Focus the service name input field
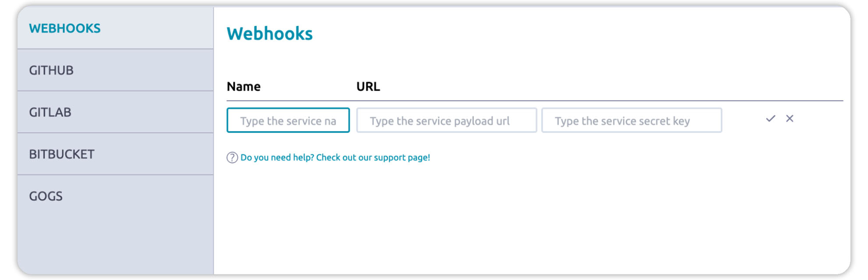The width and height of the screenshot is (868, 280). (288, 121)
